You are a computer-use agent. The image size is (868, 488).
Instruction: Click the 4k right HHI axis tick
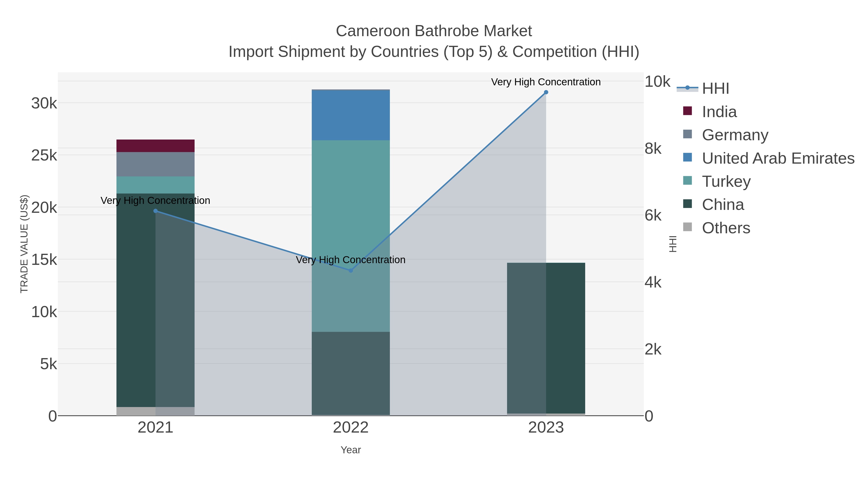coord(653,282)
